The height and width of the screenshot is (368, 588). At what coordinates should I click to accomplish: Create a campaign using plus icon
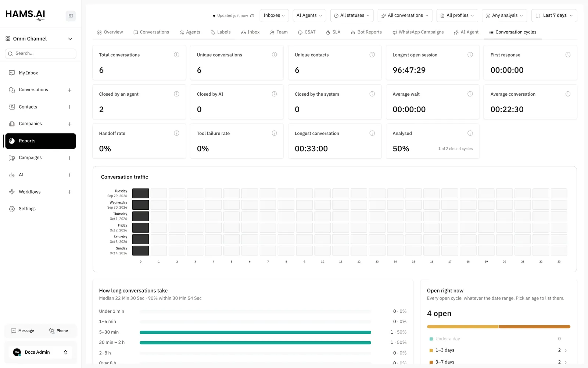click(x=69, y=158)
